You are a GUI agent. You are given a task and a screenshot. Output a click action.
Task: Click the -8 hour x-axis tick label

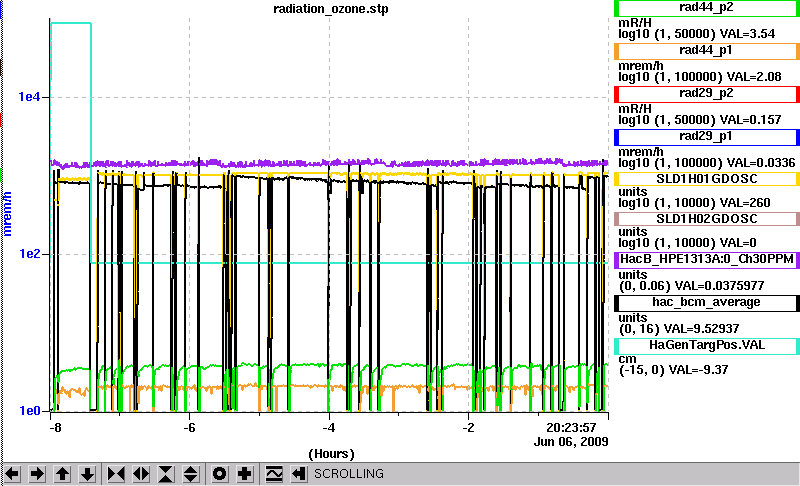point(55,427)
